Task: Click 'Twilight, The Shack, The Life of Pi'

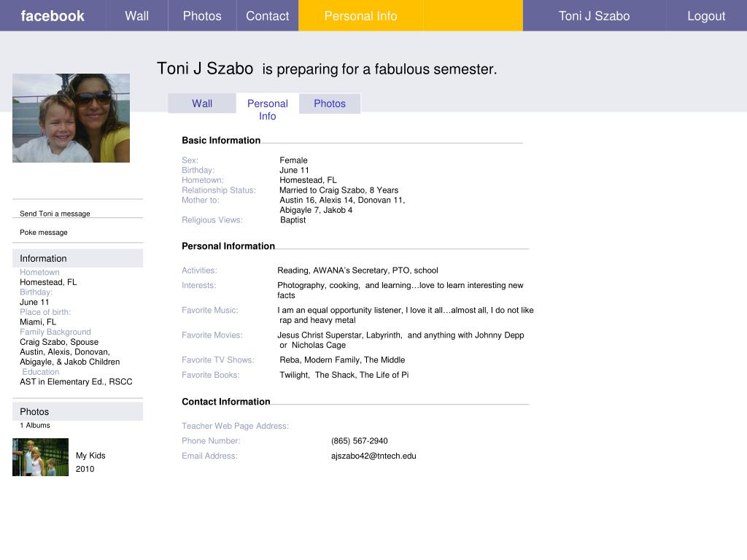Action: click(x=344, y=375)
